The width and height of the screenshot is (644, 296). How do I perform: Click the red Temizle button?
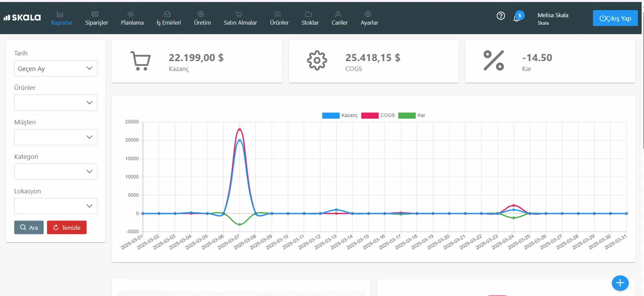tap(67, 228)
